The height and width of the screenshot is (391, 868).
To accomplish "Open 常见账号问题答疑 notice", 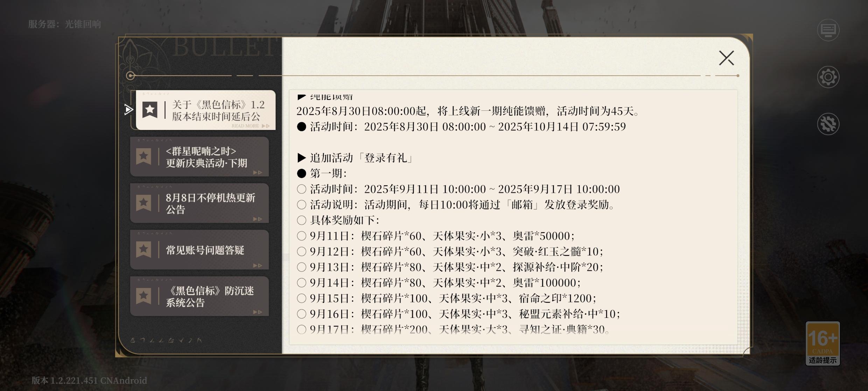I will click(x=199, y=250).
